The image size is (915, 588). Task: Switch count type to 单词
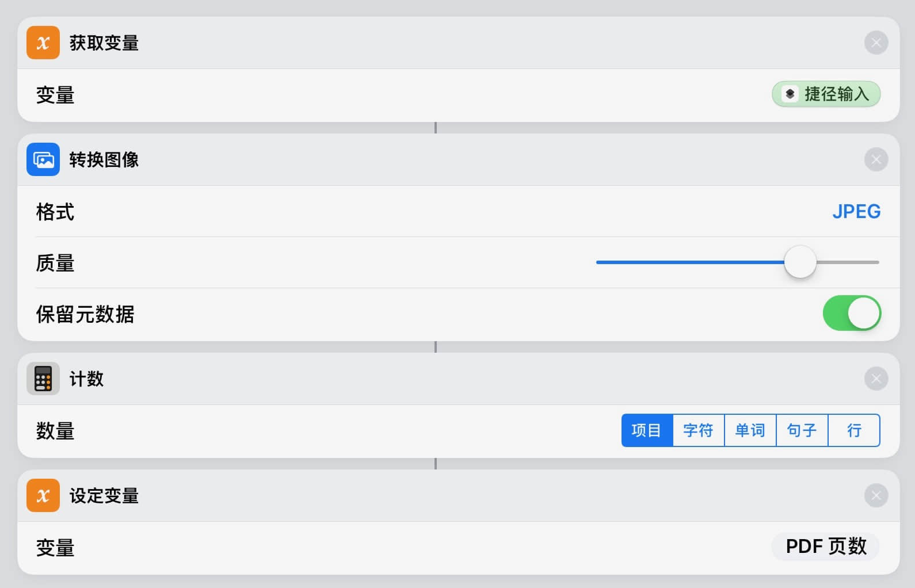[x=750, y=430]
